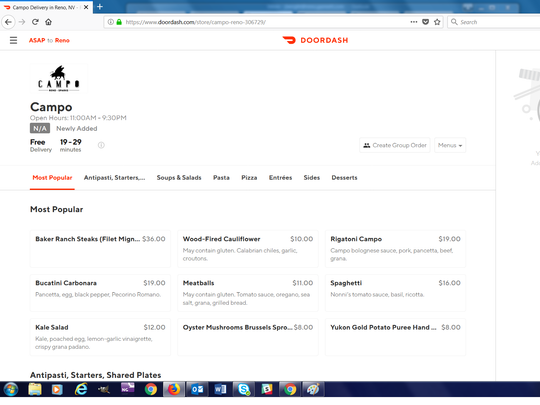Open Paint from taskbar

click(313, 390)
